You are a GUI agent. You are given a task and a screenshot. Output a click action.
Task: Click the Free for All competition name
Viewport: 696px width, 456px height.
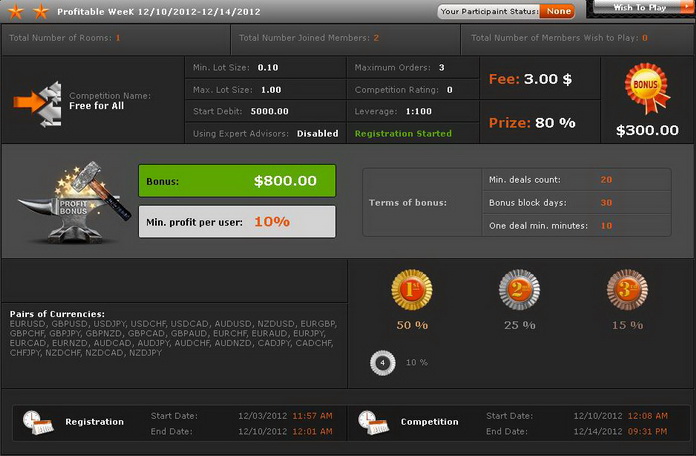click(96, 106)
